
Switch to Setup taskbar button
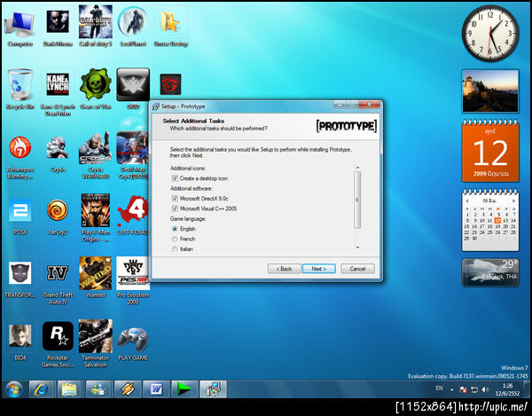pyautogui.click(x=213, y=389)
